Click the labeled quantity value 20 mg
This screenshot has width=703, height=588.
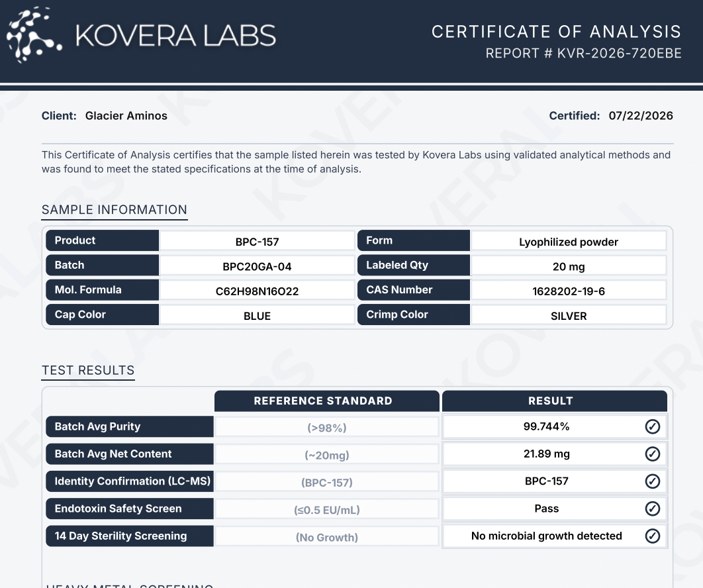tap(569, 266)
